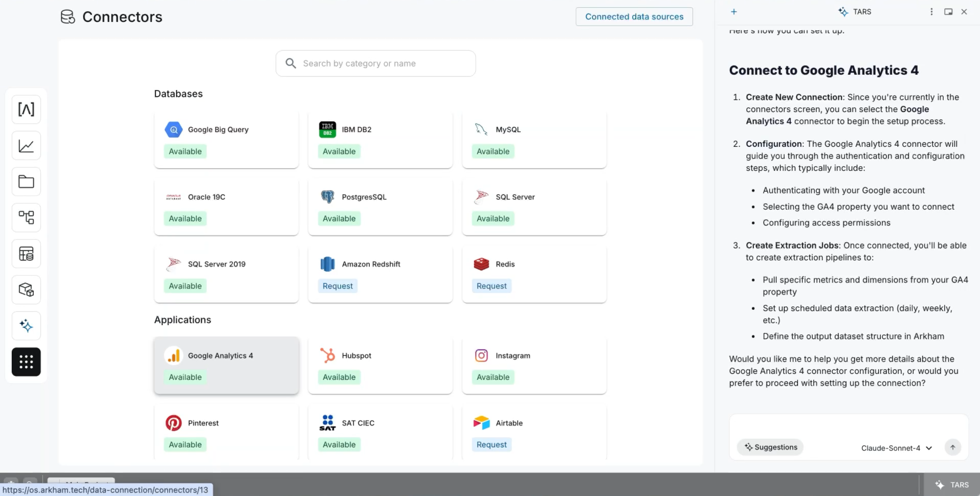
Task: Request the Amazon Redshift connector
Action: point(338,286)
